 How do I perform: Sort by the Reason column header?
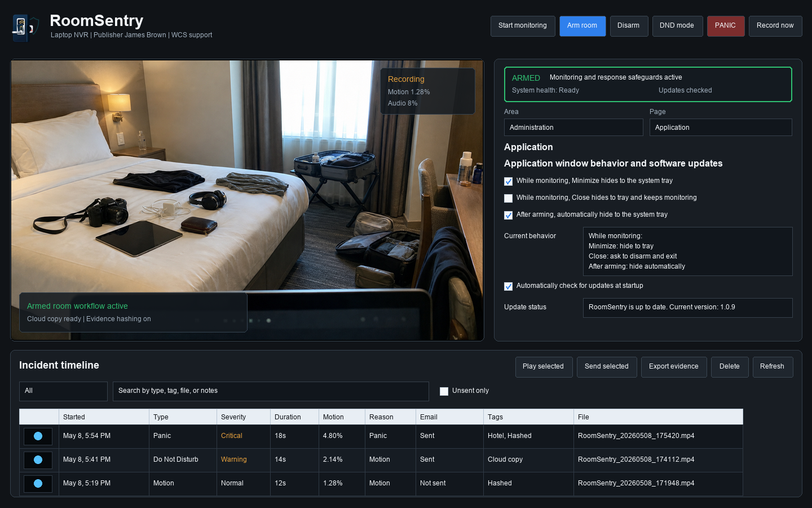pos(390,417)
